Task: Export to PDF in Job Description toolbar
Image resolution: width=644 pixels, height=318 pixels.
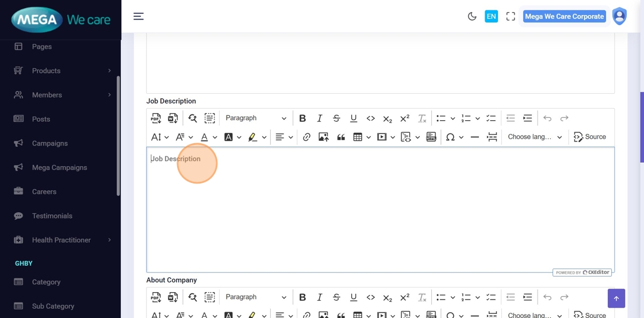Action: pyautogui.click(x=156, y=118)
